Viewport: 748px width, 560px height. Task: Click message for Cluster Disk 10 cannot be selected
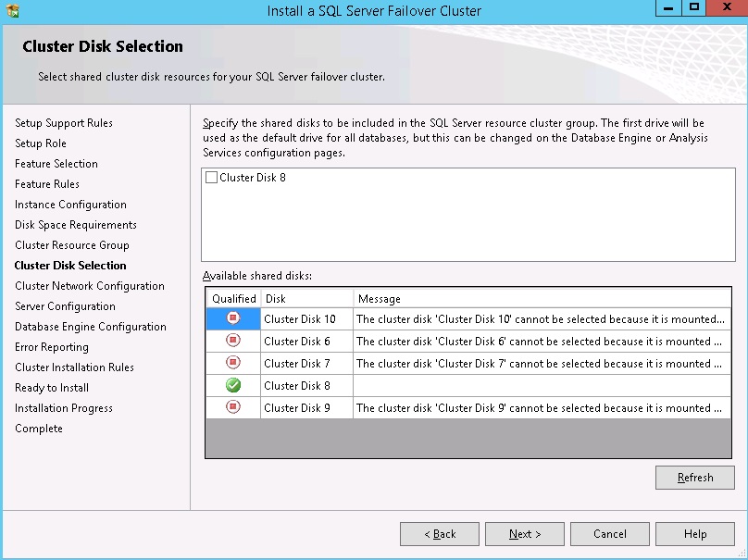coord(542,318)
